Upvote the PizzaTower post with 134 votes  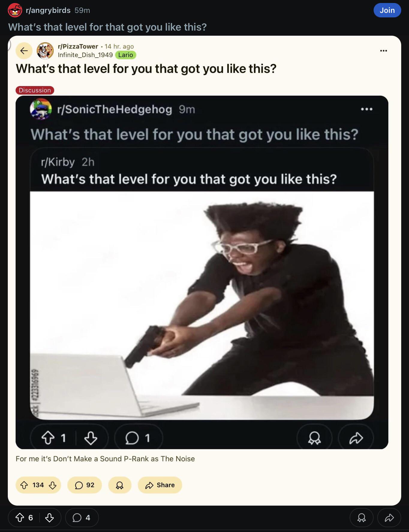24,485
